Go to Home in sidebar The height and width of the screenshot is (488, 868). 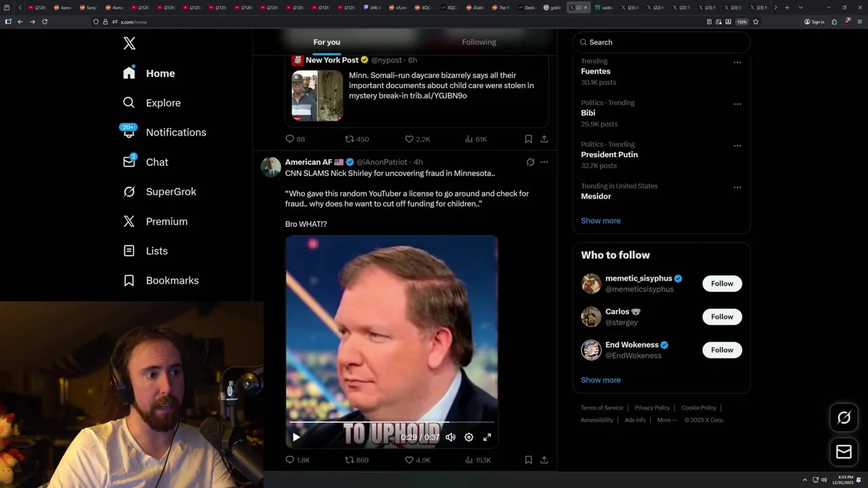pos(149,73)
